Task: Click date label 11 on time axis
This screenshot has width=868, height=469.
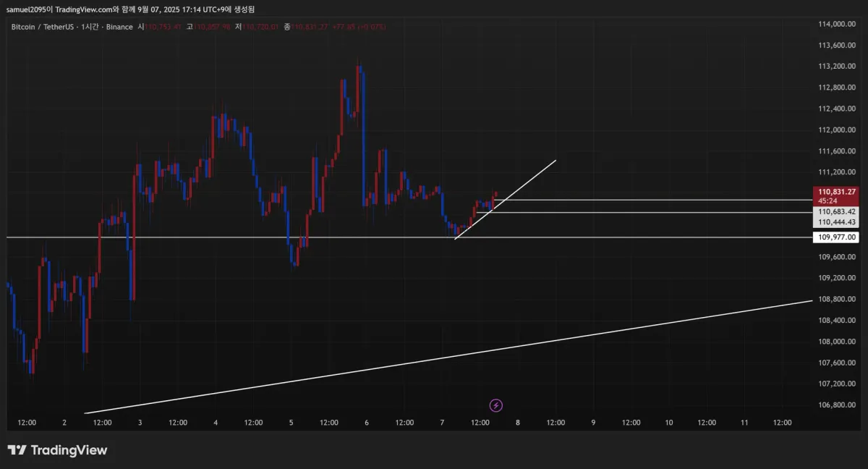Action: pyautogui.click(x=744, y=422)
